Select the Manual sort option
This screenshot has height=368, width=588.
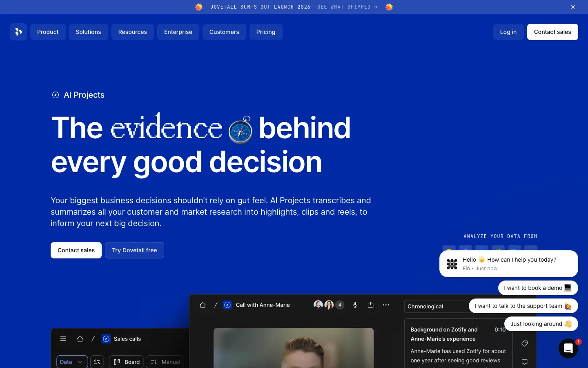(x=165, y=362)
